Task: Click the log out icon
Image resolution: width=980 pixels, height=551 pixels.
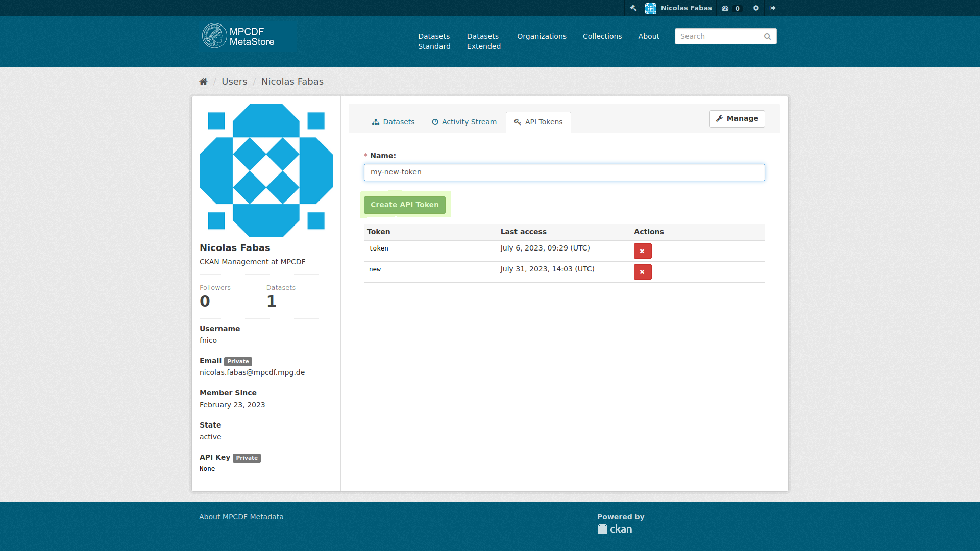Action: pyautogui.click(x=773, y=8)
